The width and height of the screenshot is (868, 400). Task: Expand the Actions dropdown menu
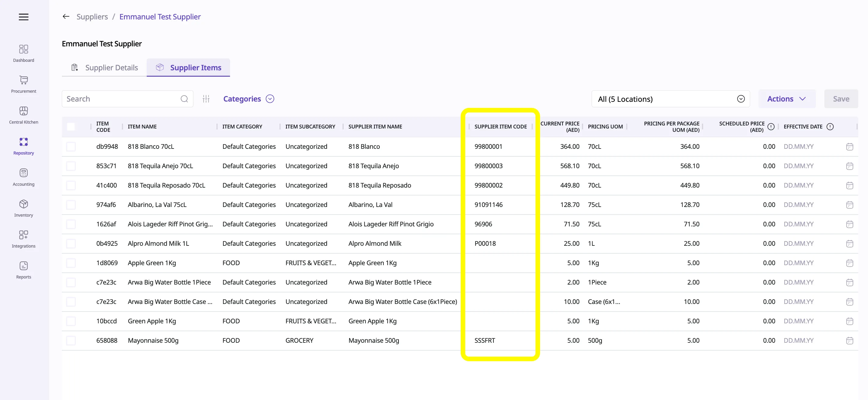(786, 99)
